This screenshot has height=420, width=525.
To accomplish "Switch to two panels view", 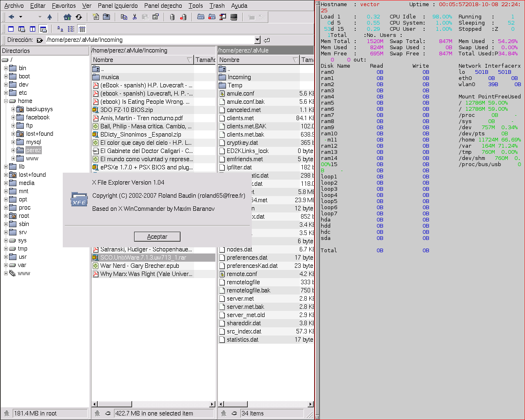I will 32,29.
